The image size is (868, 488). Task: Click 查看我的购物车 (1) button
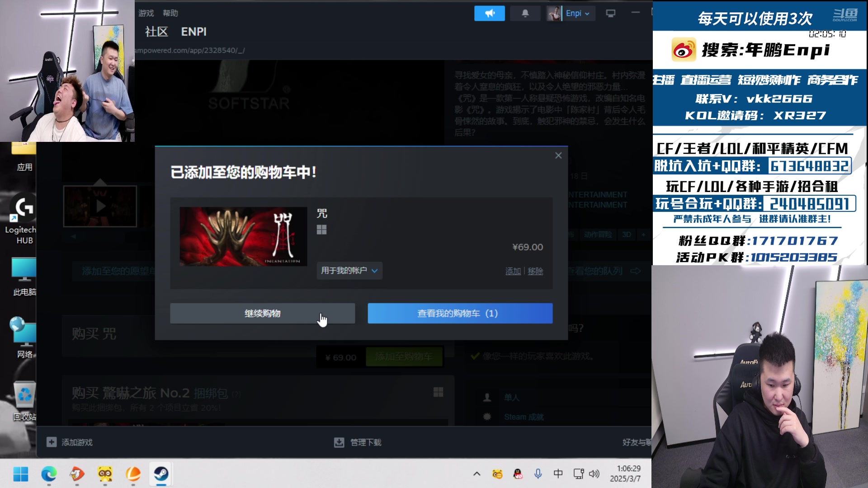tap(460, 313)
